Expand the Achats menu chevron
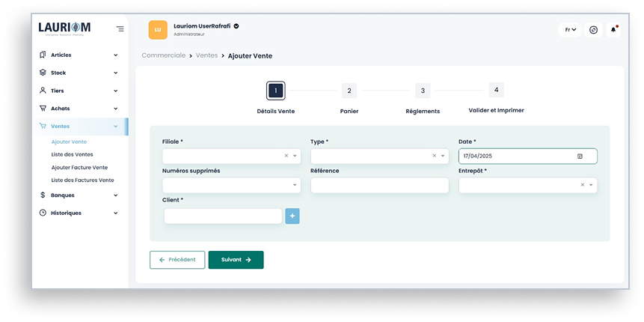644x322 pixels. 116,109
